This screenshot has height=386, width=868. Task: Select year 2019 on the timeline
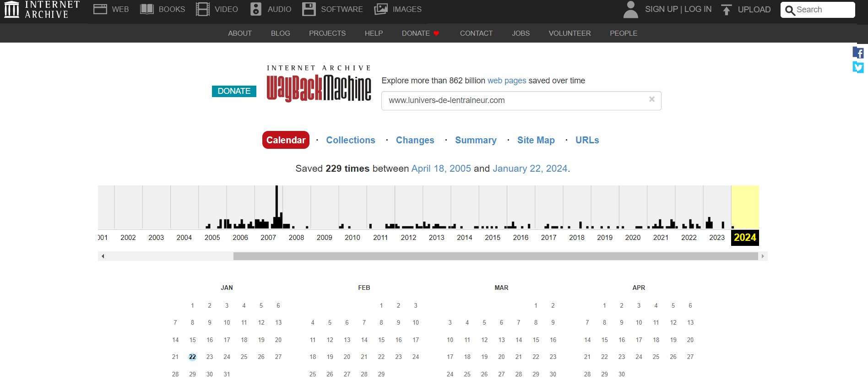(x=605, y=238)
